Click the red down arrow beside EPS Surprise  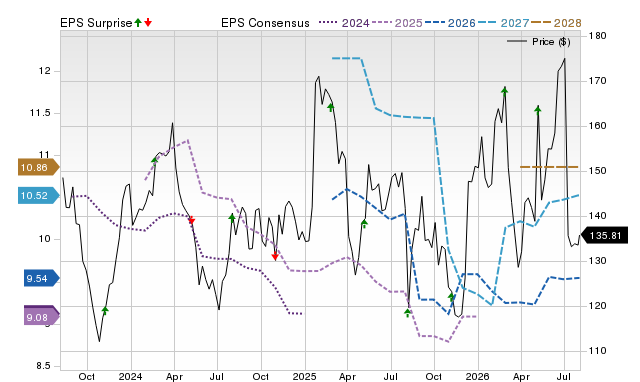[x=148, y=23]
